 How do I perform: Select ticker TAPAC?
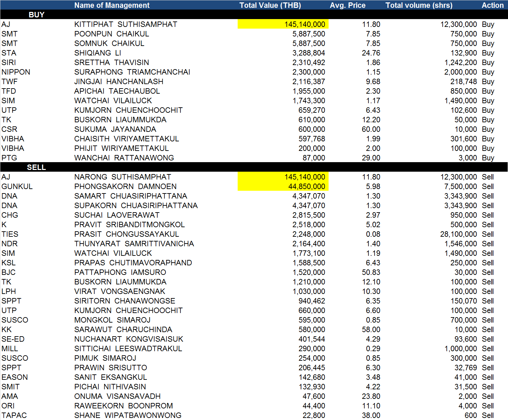click(x=14, y=415)
